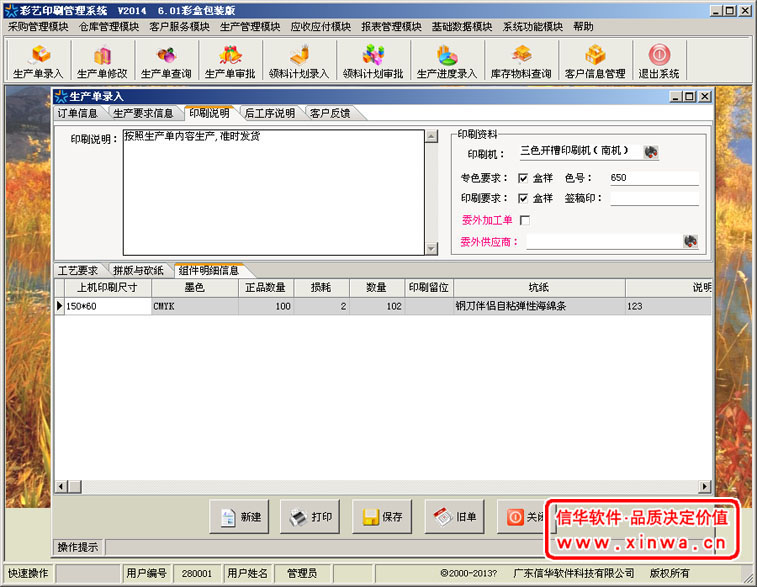
Task: Open 客户服务模块 menu
Action: 179,27
